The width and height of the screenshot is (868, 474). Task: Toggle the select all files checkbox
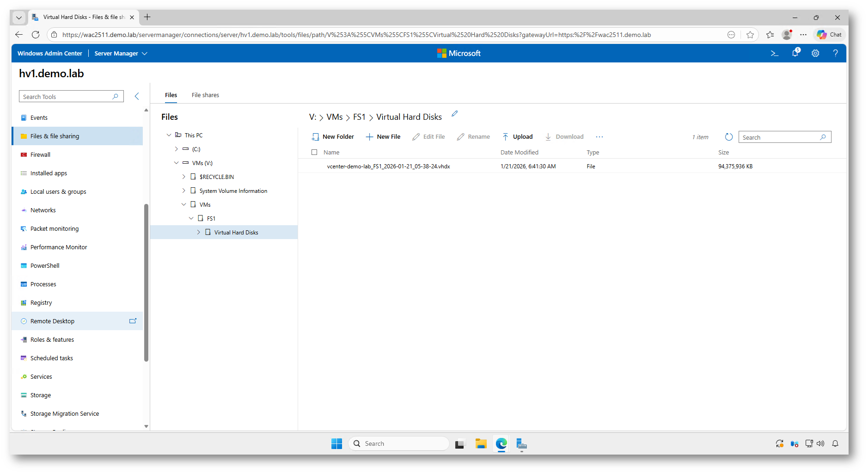(314, 152)
